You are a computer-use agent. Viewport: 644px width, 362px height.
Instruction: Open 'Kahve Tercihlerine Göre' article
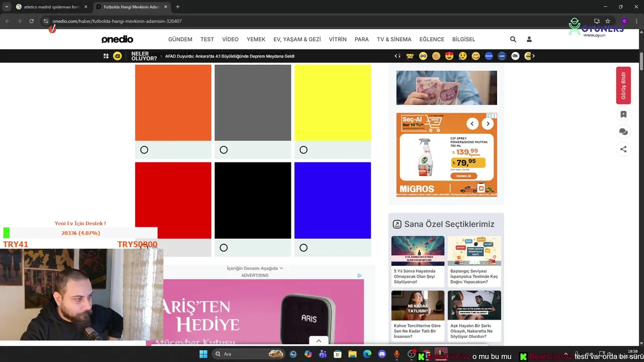point(418,315)
